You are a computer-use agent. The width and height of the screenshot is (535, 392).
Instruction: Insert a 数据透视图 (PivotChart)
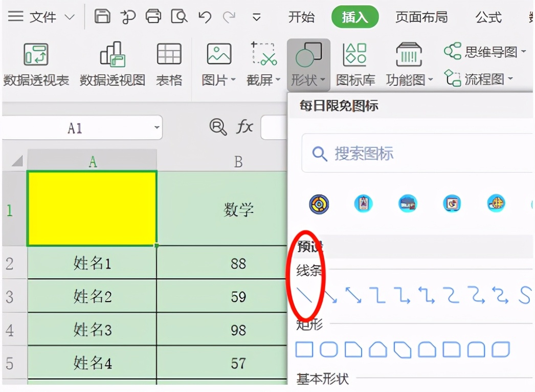pyautogui.click(x=113, y=61)
